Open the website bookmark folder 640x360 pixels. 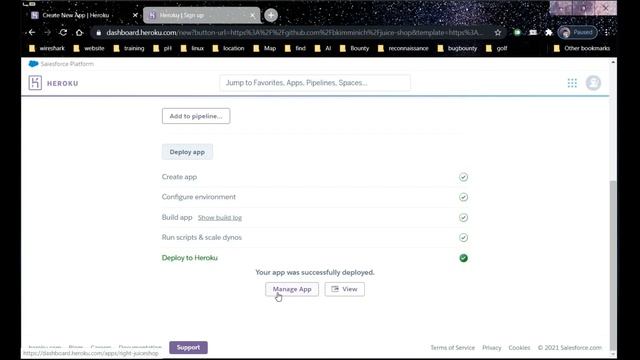(x=89, y=48)
